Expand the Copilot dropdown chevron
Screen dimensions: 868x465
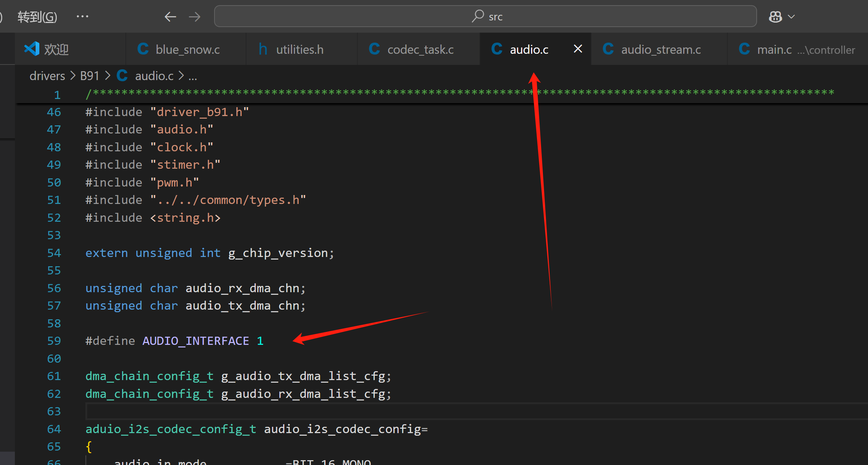pos(791,17)
